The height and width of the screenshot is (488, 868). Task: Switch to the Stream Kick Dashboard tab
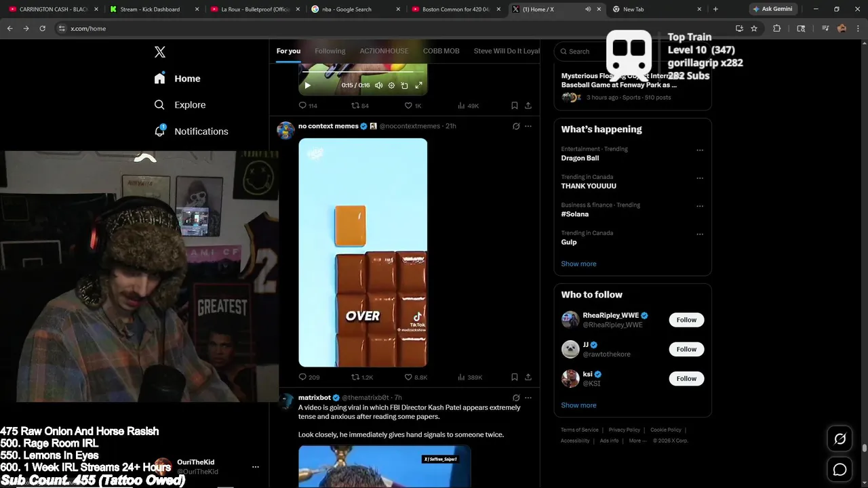click(155, 9)
